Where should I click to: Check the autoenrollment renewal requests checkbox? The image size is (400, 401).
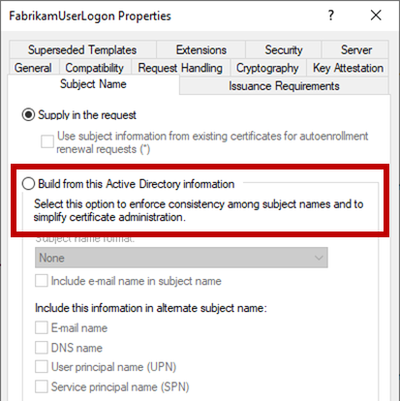[47, 141]
